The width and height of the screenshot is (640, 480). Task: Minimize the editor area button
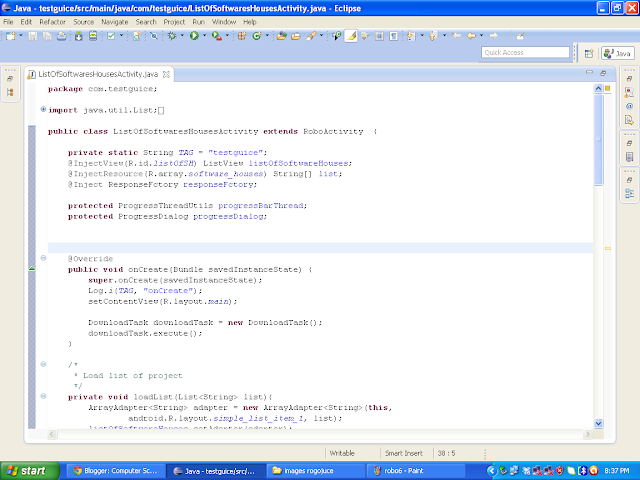click(x=589, y=72)
